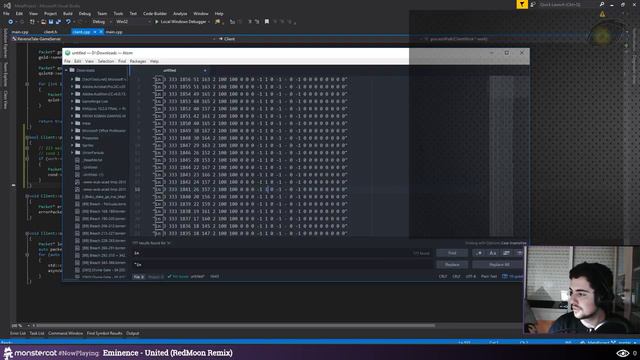640x360 pixels.
Task: Click the Find button in Atom
Action: click(452, 253)
